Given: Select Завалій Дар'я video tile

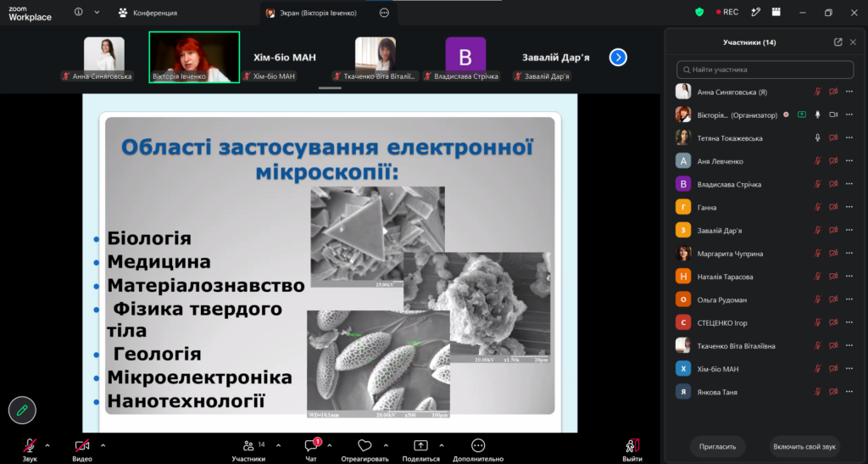Looking at the screenshot, I should pyautogui.click(x=556, y=57).
